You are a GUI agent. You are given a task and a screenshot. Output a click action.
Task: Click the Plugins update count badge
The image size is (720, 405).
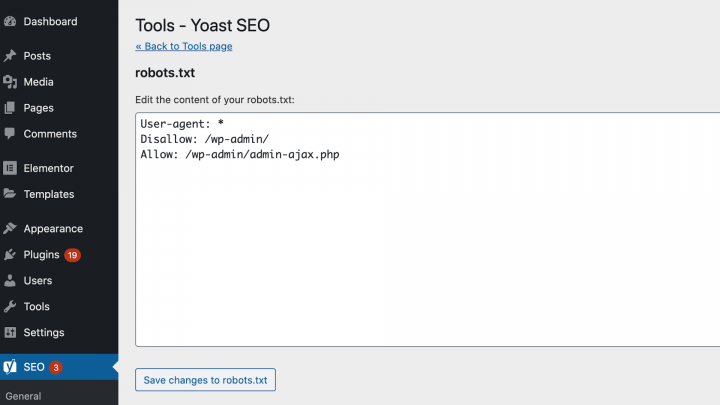point(73,255)
